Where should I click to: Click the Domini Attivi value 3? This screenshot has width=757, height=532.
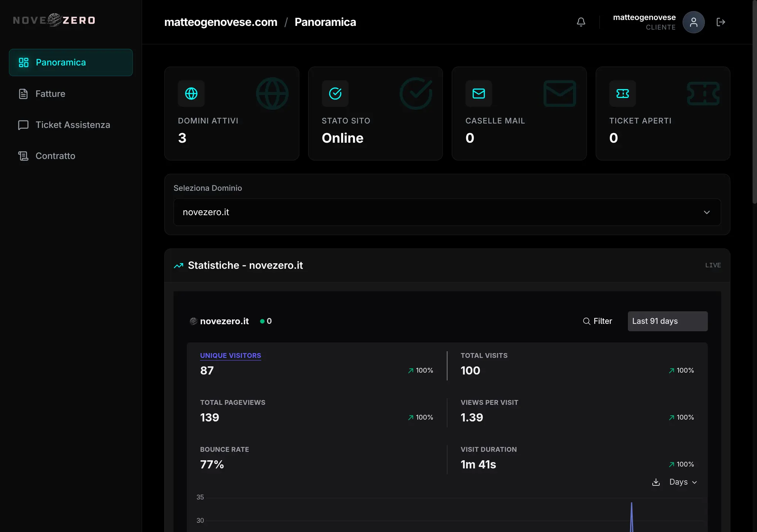(182, 138)
